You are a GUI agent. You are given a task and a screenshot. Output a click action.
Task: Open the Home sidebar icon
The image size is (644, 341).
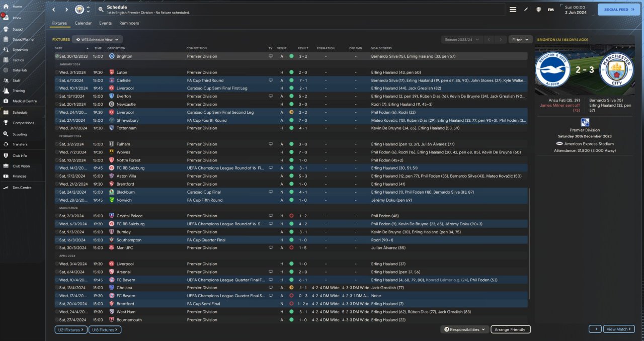coord(7,7)
